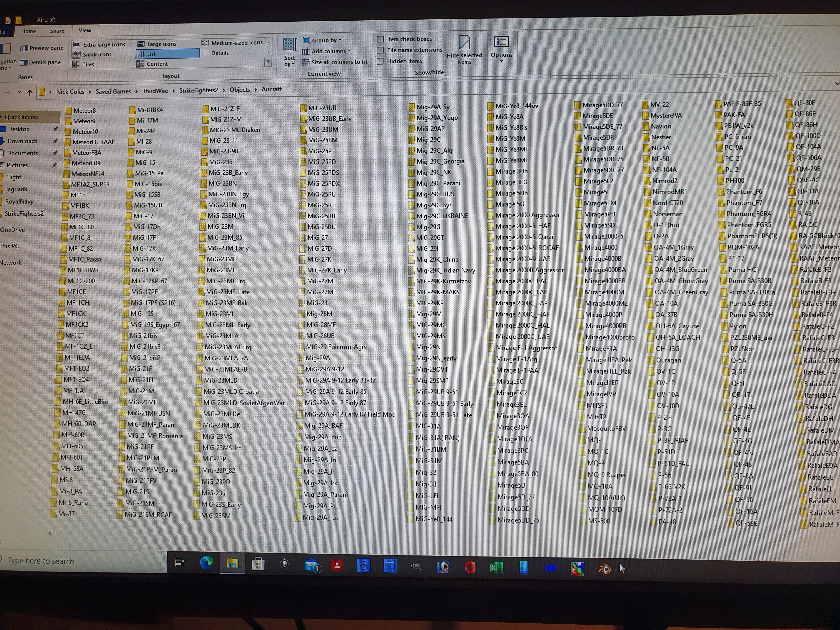This screenshot has height=630, width=840.
Task: Open Microsoft Store from the taskbar
Action: [258, 564]
